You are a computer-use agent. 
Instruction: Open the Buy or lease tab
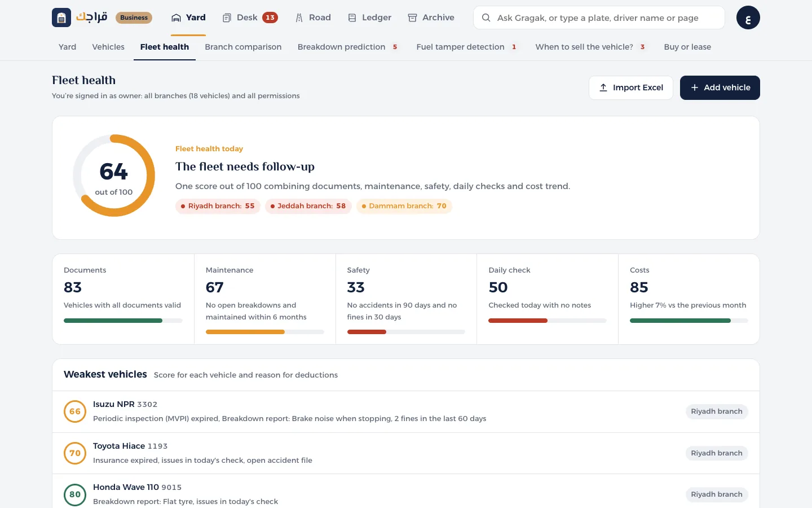(x=687, y=47)
